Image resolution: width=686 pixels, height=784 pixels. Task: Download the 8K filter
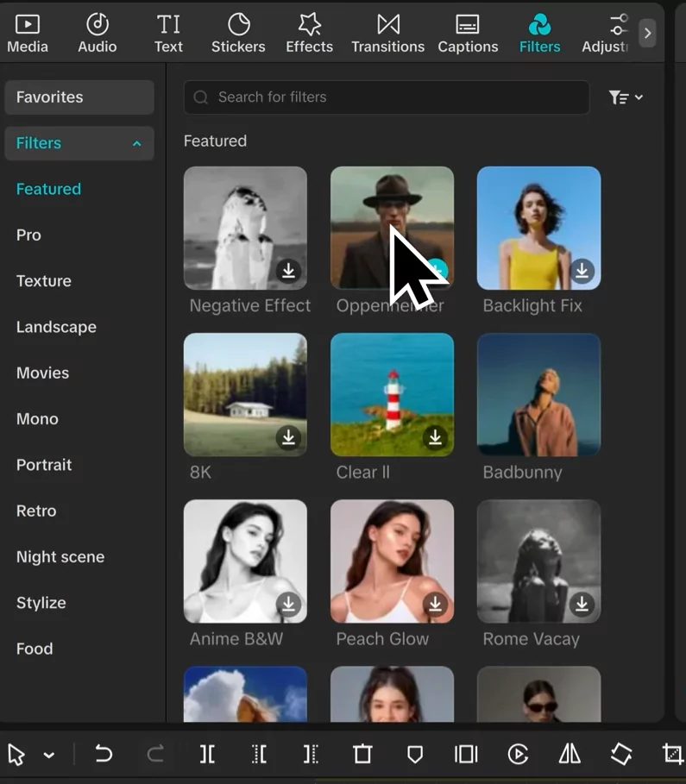coord(288,437)
